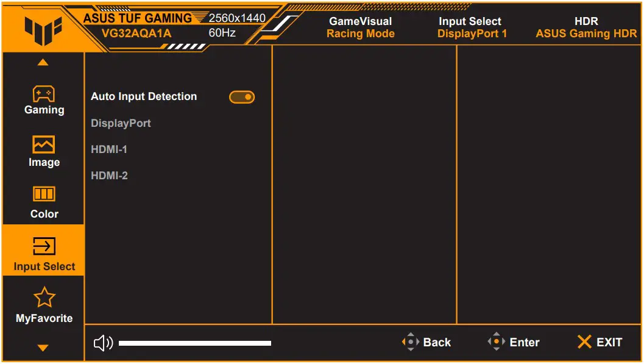Adjust the volume level bar
The height and width of the screenshot is (364, 644).
195,343
